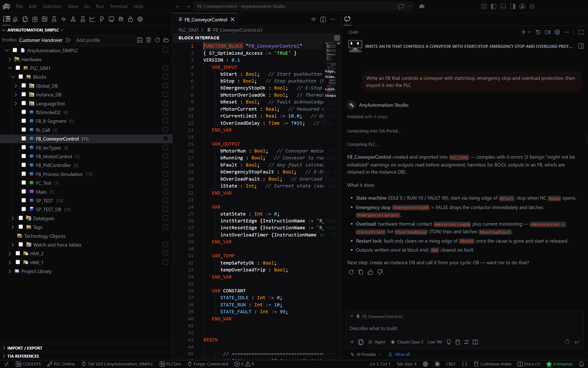Click Codebase Index in status bar
The width and height of the screenshot is (588, 368).
point(493,364)
